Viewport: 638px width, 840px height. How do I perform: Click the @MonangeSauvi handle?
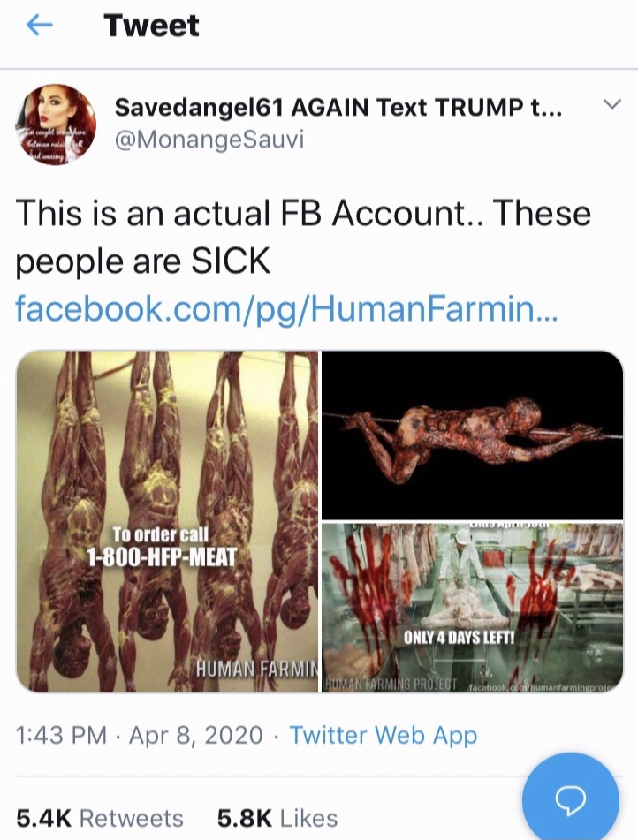tap(209, 140)
